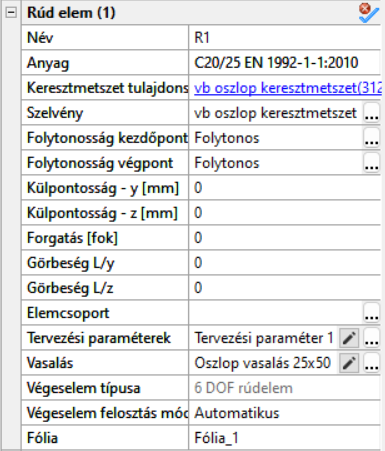The width and height of the screenshot is (385, 451).
Task: Edit Oszlop vasalás 25x50 with pencil icon
Action: (349, 363)
